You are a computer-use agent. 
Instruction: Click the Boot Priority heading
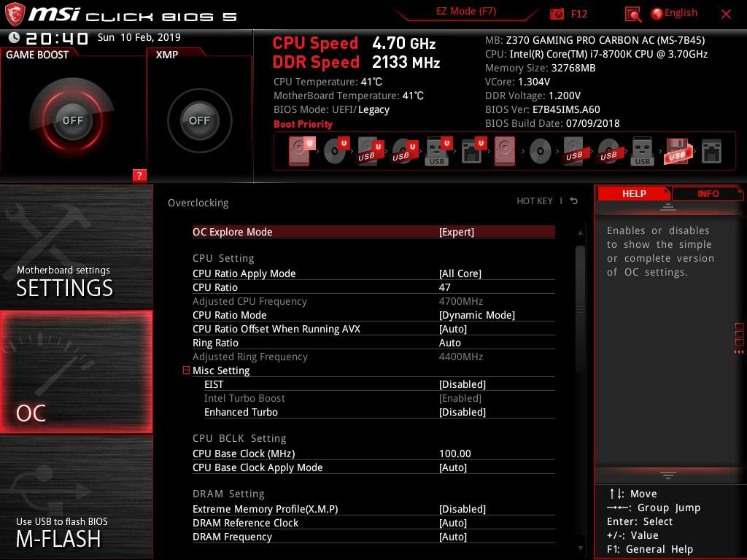tap(303, 124)
